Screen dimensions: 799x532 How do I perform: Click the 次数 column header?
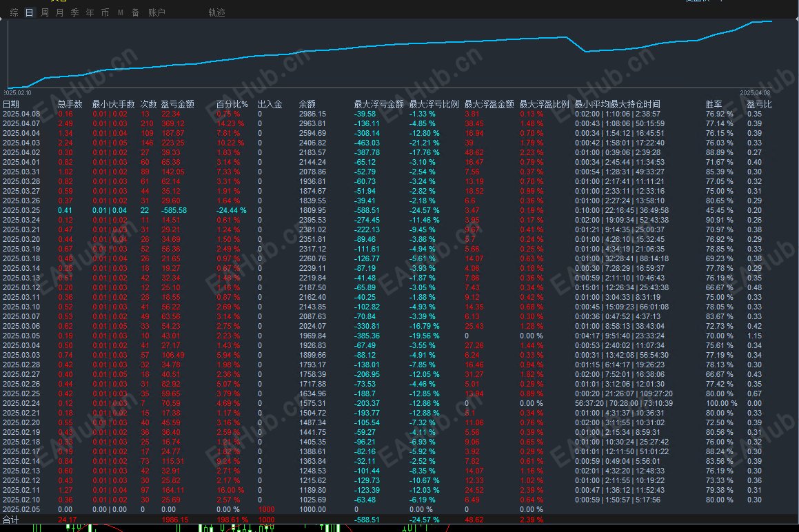(148, 104)
